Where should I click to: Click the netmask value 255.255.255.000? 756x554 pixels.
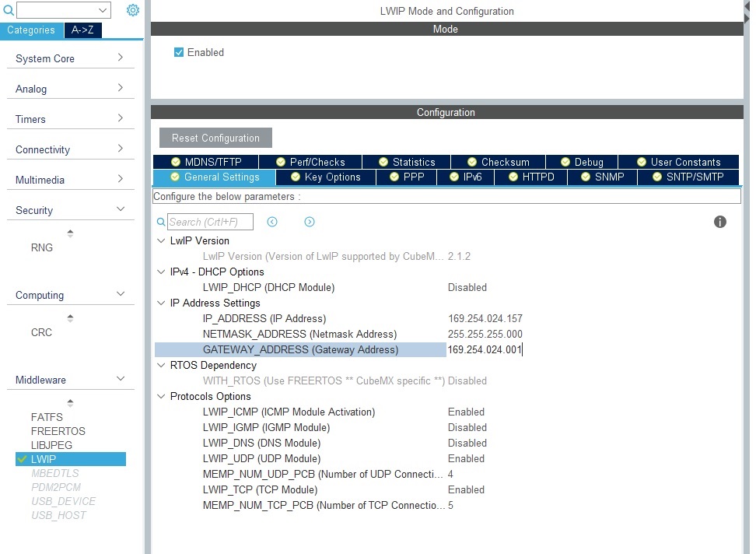(x=485, y=334)
